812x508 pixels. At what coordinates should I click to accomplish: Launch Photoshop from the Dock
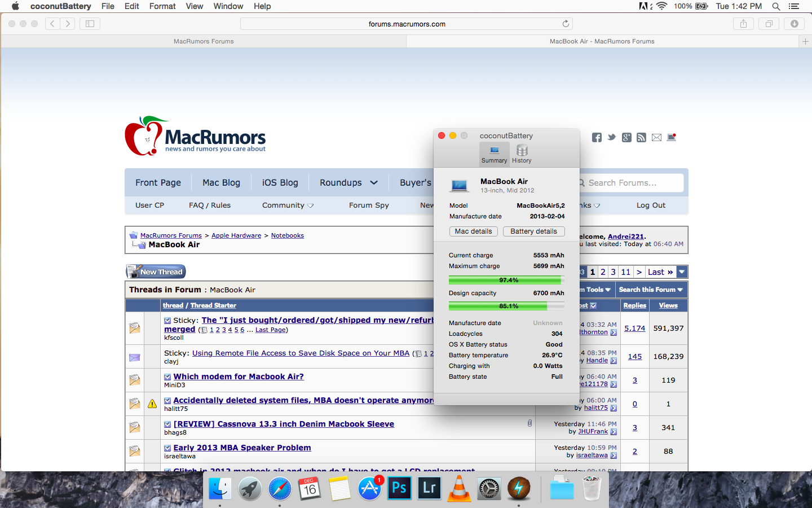399,488
